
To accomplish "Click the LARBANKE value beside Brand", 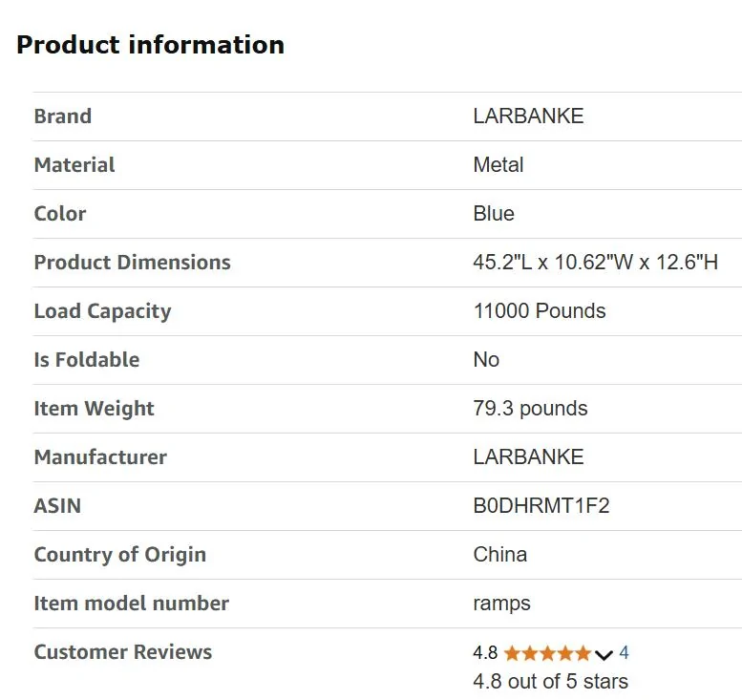I will pos(528,117).
